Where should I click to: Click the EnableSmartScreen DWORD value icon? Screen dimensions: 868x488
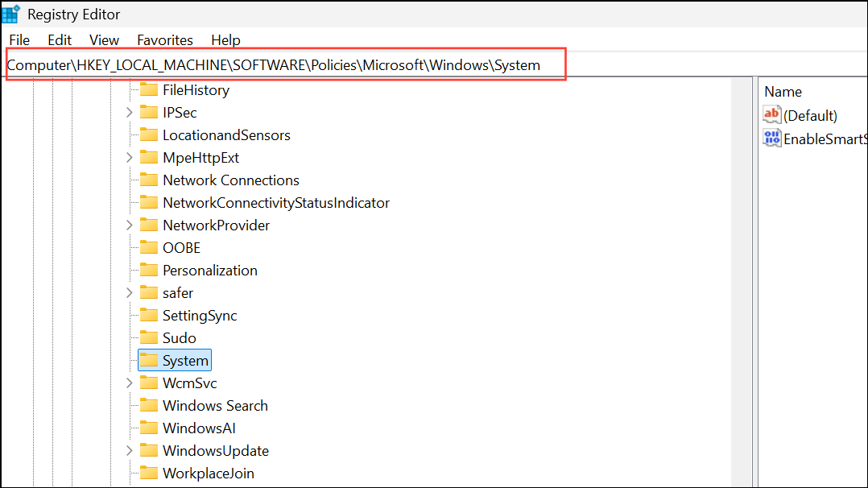click(x=771, y=138)
